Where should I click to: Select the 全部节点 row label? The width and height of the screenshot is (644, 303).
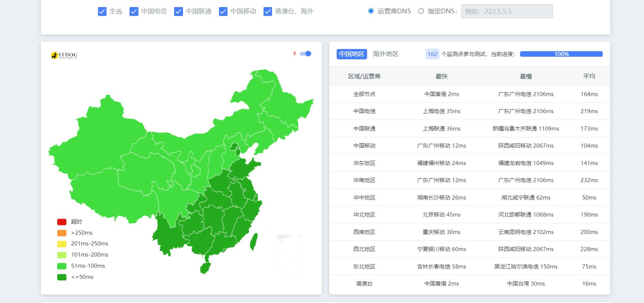(364, 94)
